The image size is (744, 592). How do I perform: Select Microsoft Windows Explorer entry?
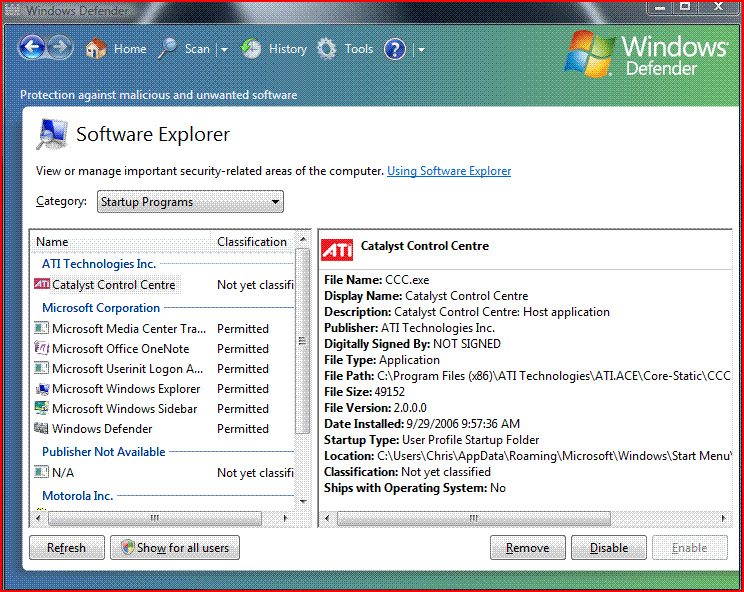click(126, 388)
